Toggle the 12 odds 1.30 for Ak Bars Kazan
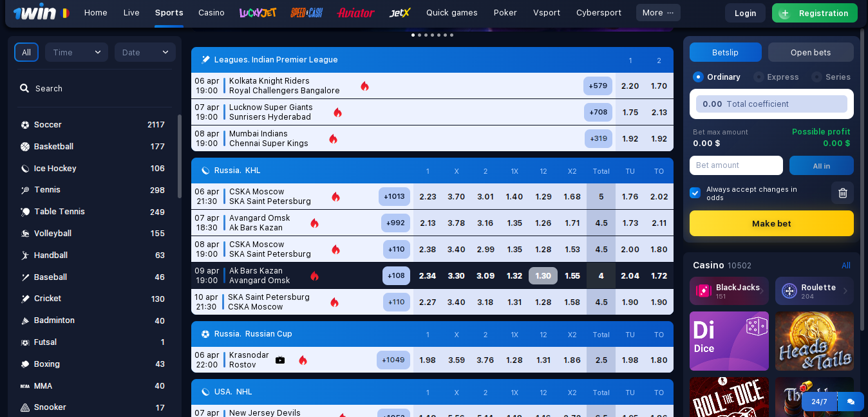 [x=543, y=275]
